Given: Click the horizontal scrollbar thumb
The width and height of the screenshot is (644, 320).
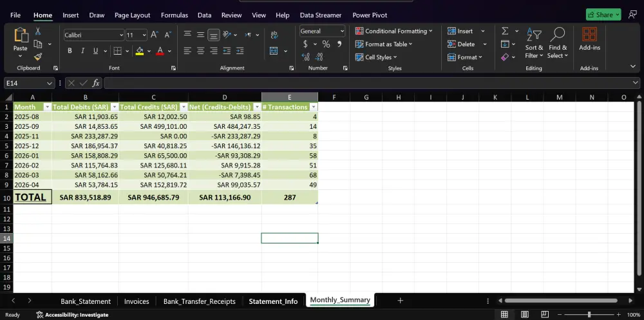Looking at the screenshot, I should pos(561,301).
